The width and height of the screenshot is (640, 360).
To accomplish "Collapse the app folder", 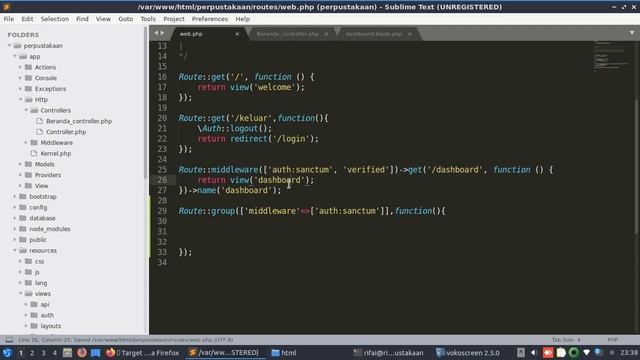I will 15,56.
